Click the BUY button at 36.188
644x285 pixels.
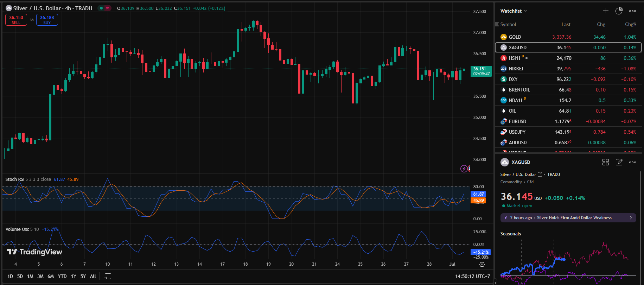click(x=47, y=20)
